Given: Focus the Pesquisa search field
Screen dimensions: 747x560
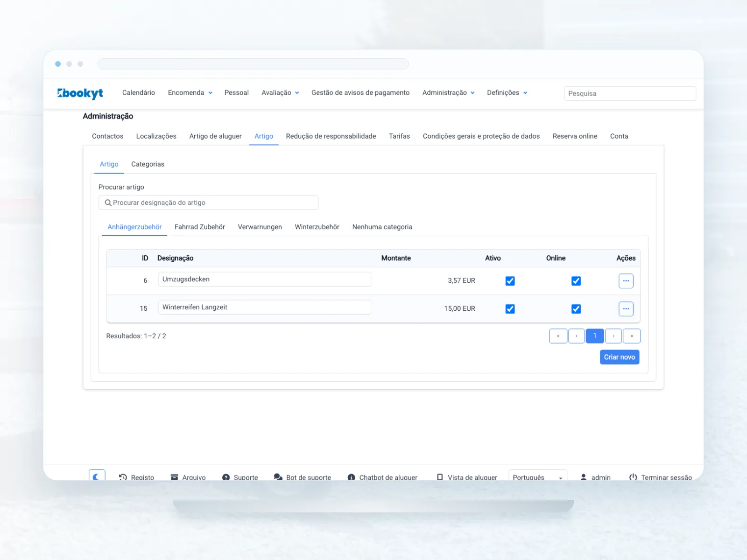Looking at the screenshot, I should click(630, 93).
